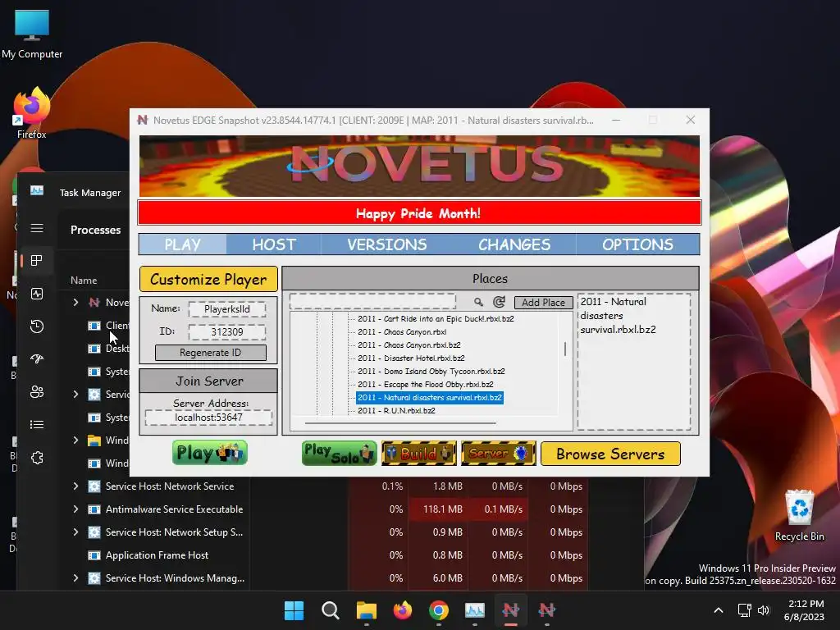Click the Play Solo button
Screen dimensions: 840x630
(339, 453)
